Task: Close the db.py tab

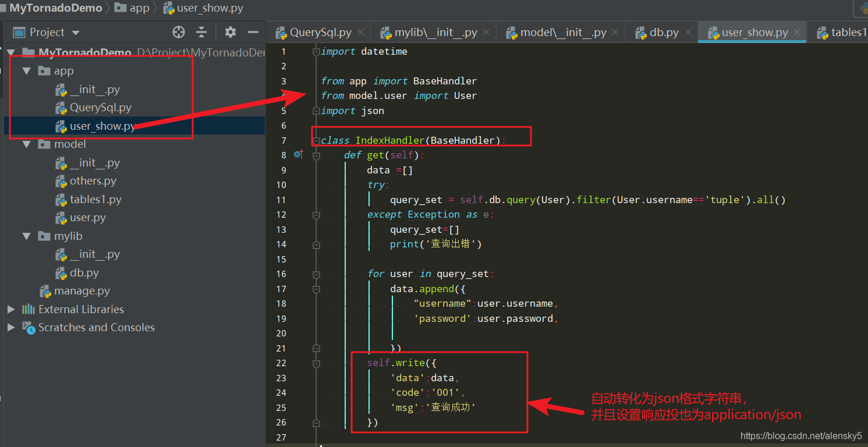Action: coord(689,33)
